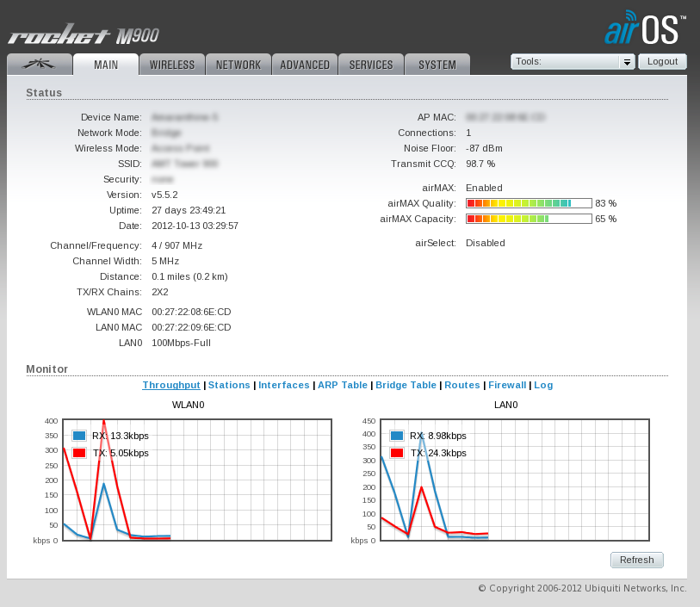Go to the ADVANCED tab
This screenshot has height=607, width=700.
305,65
